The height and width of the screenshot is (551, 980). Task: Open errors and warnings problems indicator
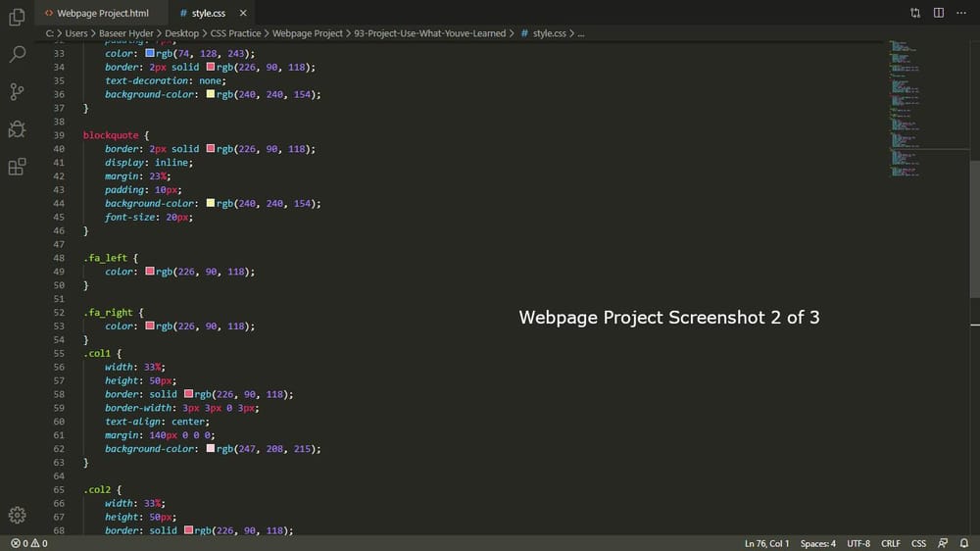pyautogui.click(x=29, y=543)
